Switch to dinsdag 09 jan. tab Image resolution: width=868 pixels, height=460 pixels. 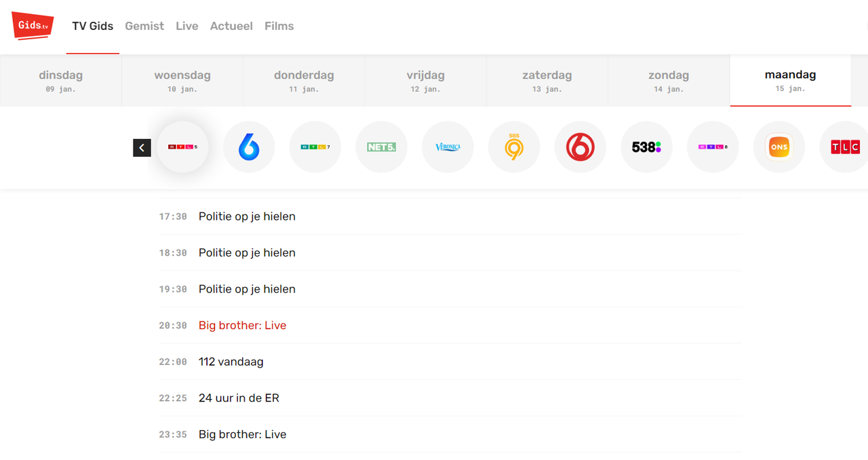61,81
